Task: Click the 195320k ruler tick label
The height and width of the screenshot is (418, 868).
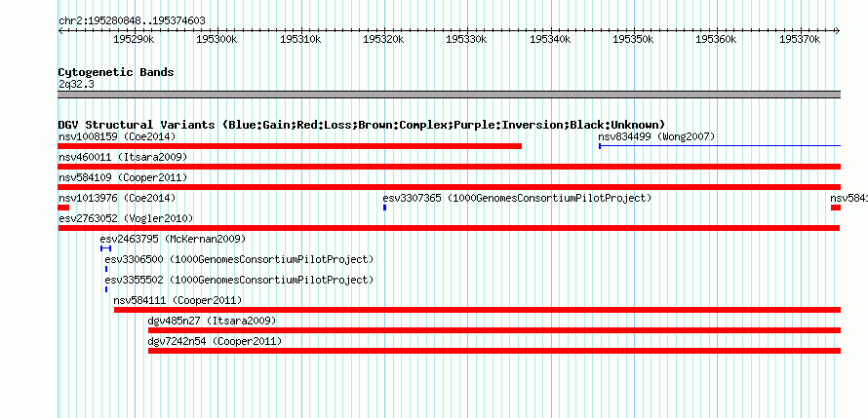Action: coord(383,39)
